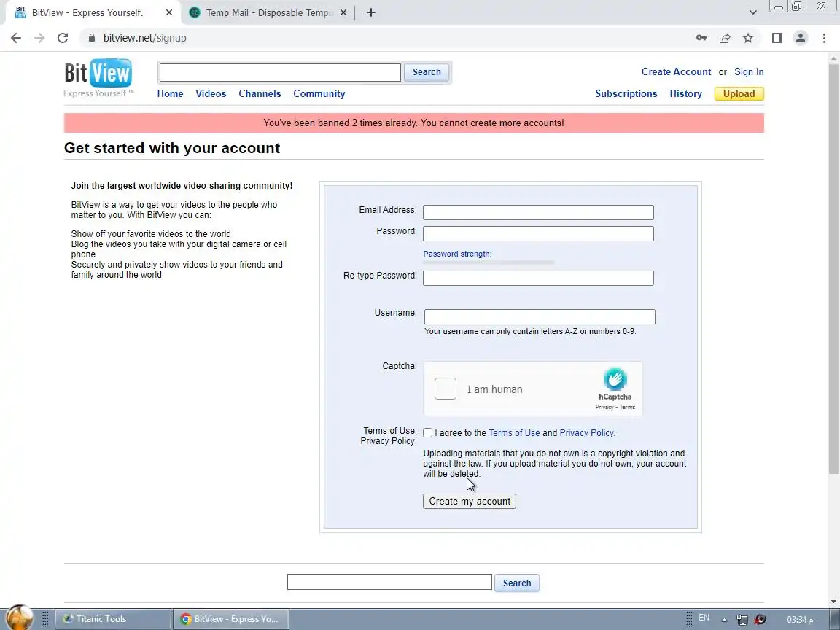Switch to the Temp Mail tab
Screen dimensions: 840x630
pyautogui.click(x=269, y=12)
